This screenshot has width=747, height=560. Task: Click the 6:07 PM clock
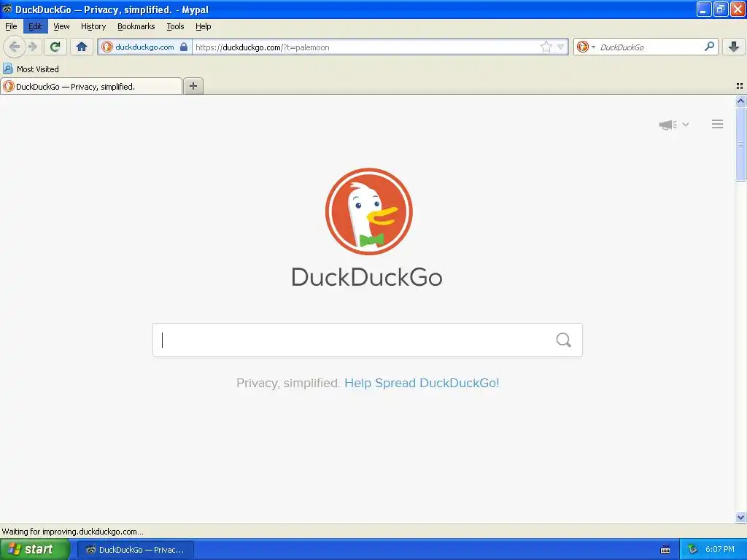coord(720,550)
